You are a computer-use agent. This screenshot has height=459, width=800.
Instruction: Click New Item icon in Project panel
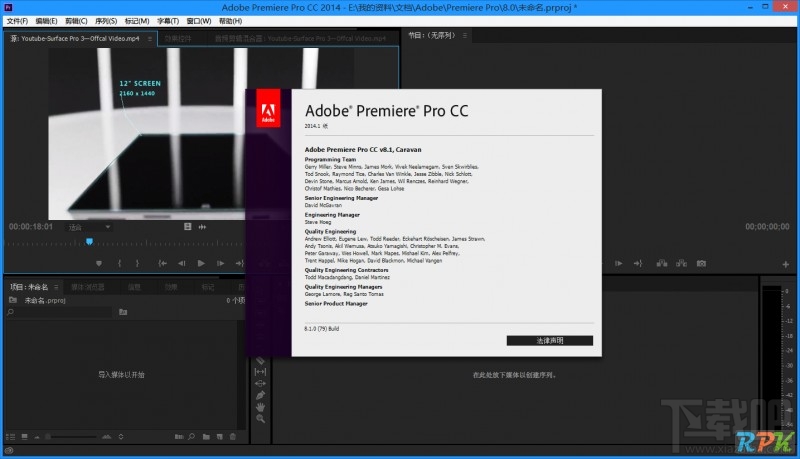click(x=219, y=437)
